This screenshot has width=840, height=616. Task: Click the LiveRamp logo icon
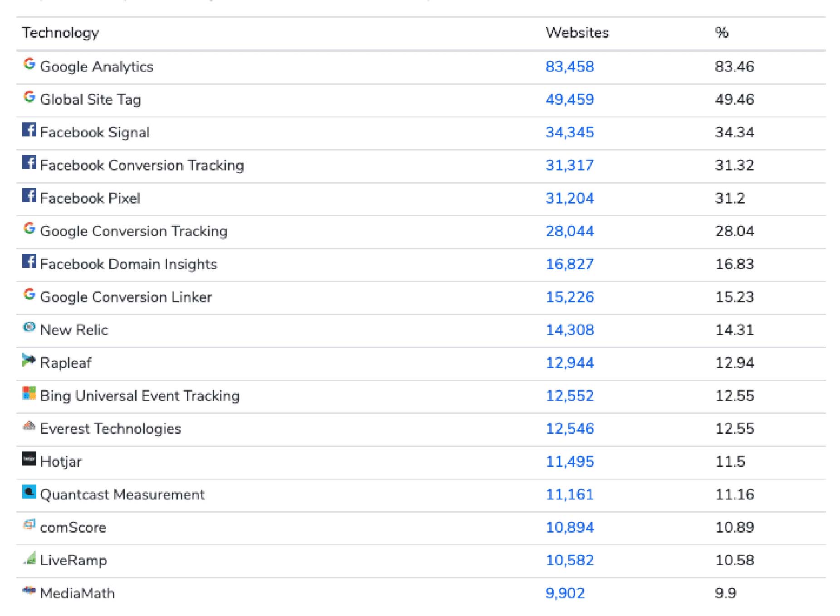tap(29, 558)
